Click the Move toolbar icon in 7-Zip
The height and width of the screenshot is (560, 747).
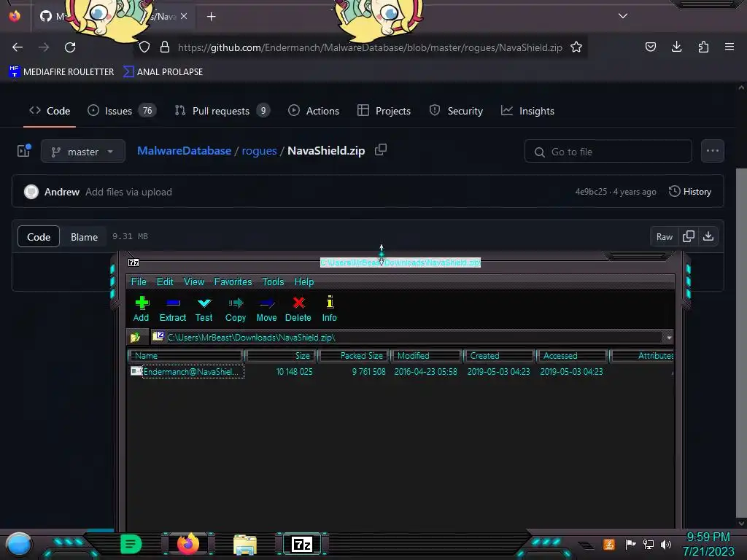[x=267, y=303]
